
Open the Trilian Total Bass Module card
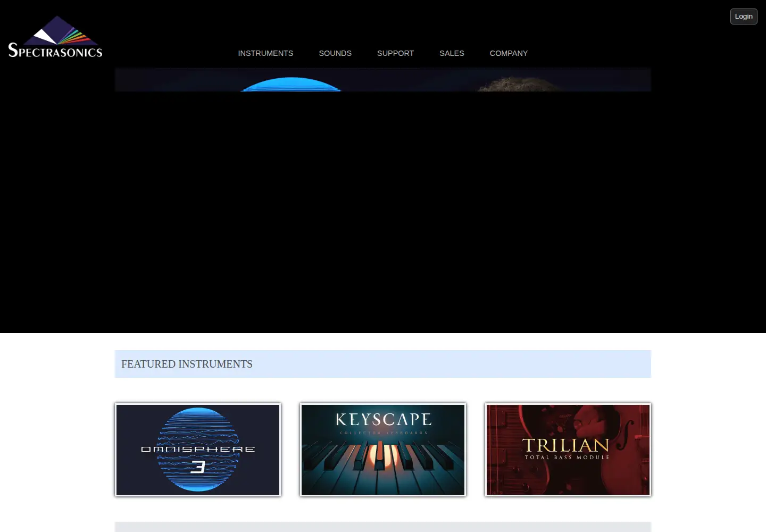pyautogui.click(x=568, y=450)
